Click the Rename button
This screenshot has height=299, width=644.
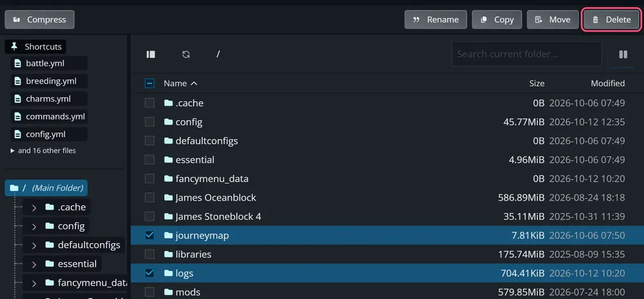(x=436, y=20)
